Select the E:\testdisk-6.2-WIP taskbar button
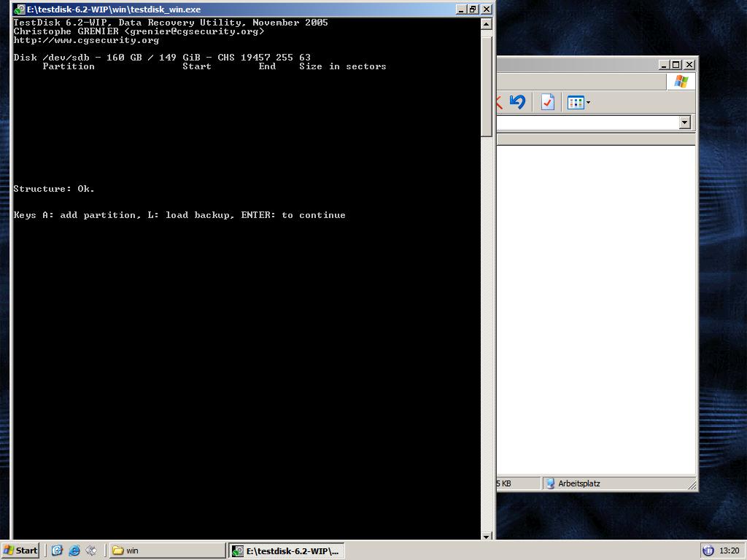Screen dimensions: 747x560 coord(286,551)
